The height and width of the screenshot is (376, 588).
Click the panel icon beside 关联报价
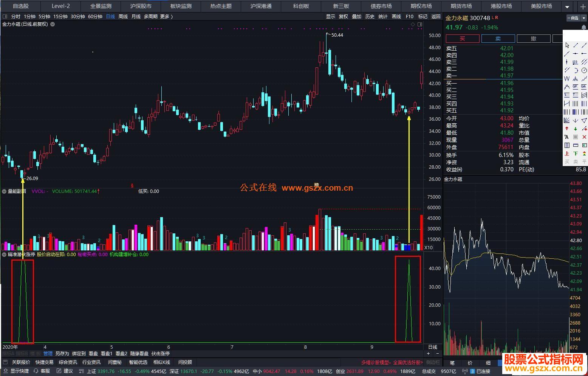click(5, 362)
